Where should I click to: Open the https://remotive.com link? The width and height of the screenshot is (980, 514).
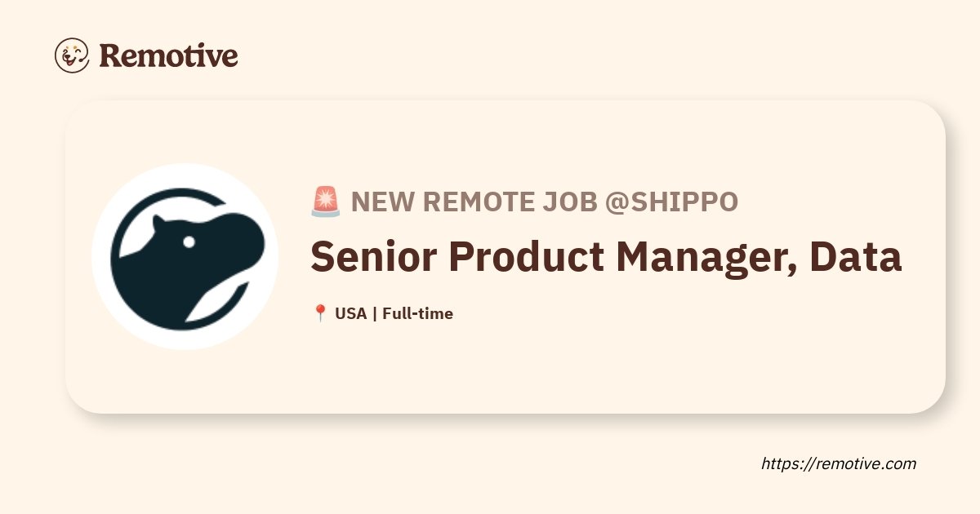coord(839,463)
